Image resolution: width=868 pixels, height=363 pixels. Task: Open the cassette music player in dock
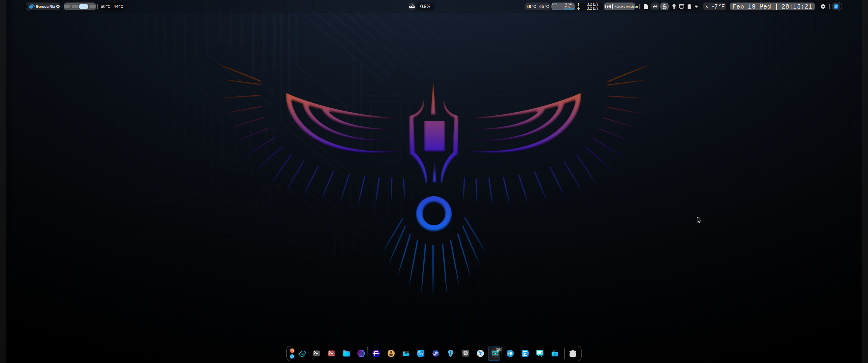pos(495,354)
